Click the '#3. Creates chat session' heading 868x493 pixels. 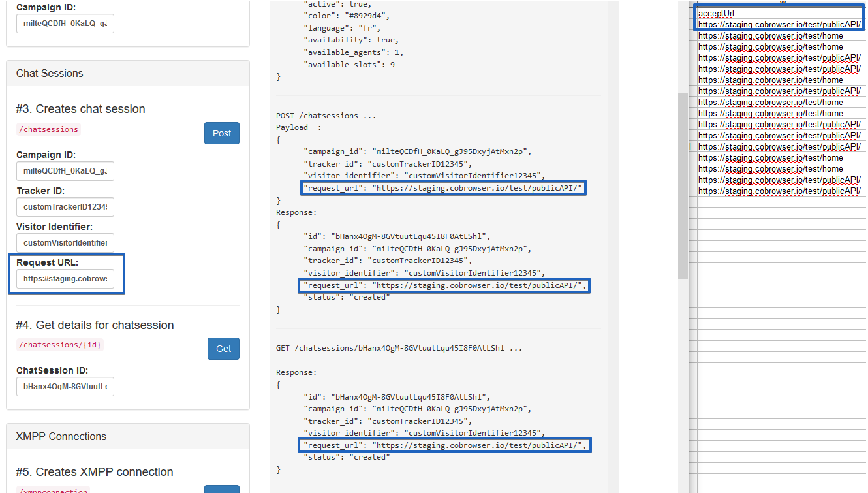click(x=81, y=109)
